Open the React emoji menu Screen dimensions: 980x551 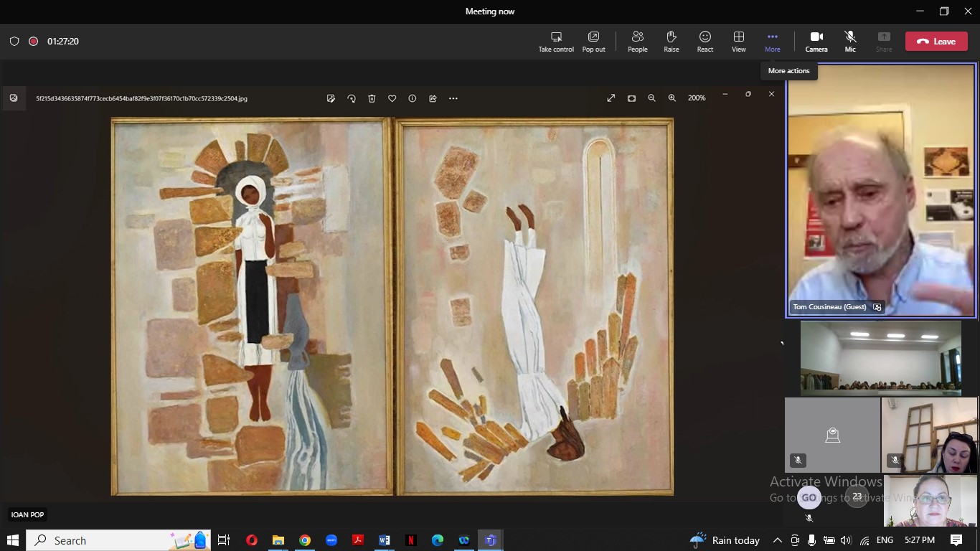[x=705, y=42]
